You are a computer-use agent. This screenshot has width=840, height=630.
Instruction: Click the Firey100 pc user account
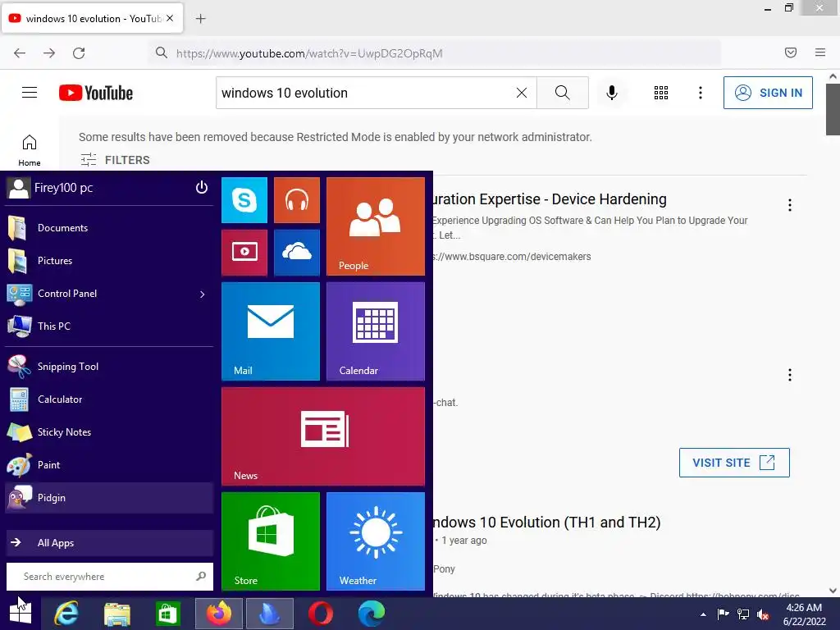tap(50, 188)
